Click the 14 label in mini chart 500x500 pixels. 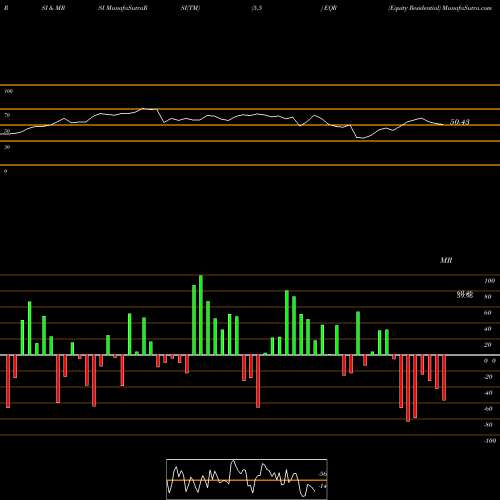point(323,486)
